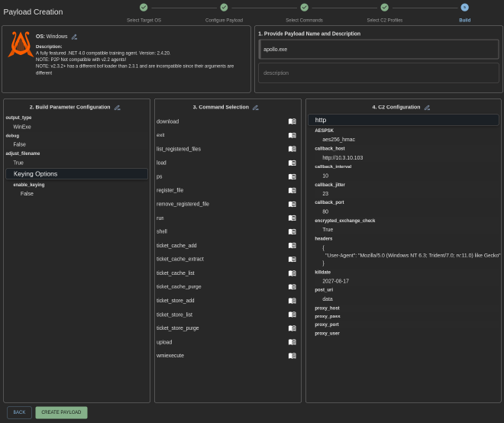The height and width of the screenshot is (423, 504).
Task: Open docs icon for ticket_store_purge
Action: coord(292,328)
